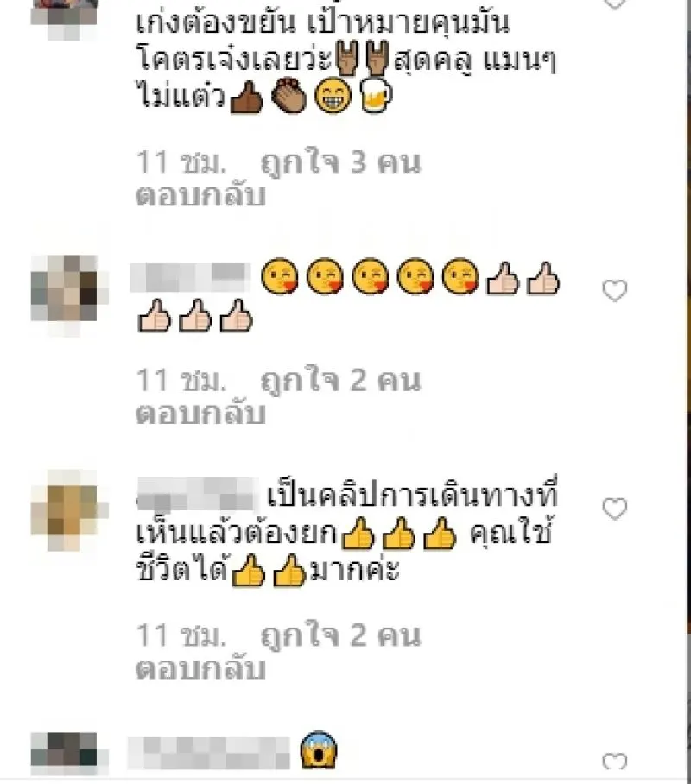Toggle the heart on the topmost comment
The height and width of the screenshot is (784, 691).
(x=614, y=4)
